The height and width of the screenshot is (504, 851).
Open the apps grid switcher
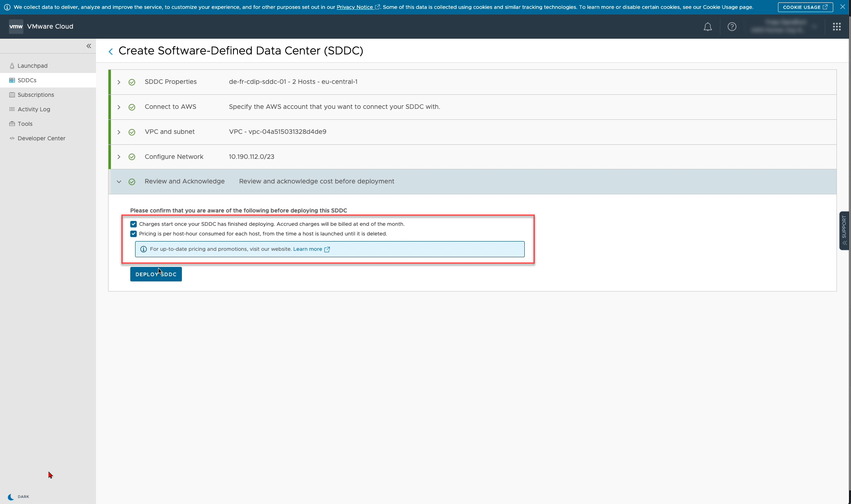(x=836, y=27)
